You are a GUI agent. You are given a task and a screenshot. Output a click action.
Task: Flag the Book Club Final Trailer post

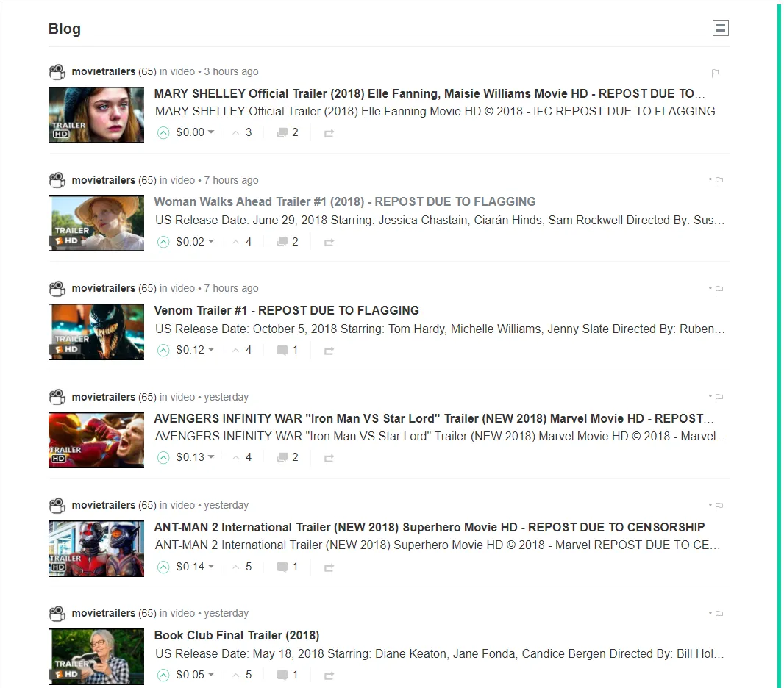[719, 614]
